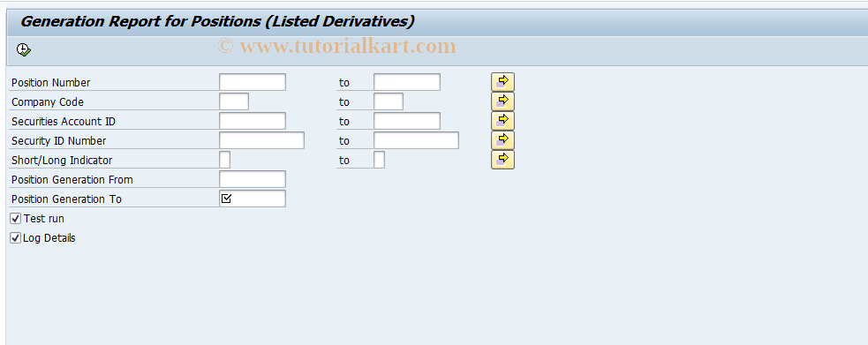868x345 pixels.
Task: Click the Company Code label
Action: pos(48,102)
